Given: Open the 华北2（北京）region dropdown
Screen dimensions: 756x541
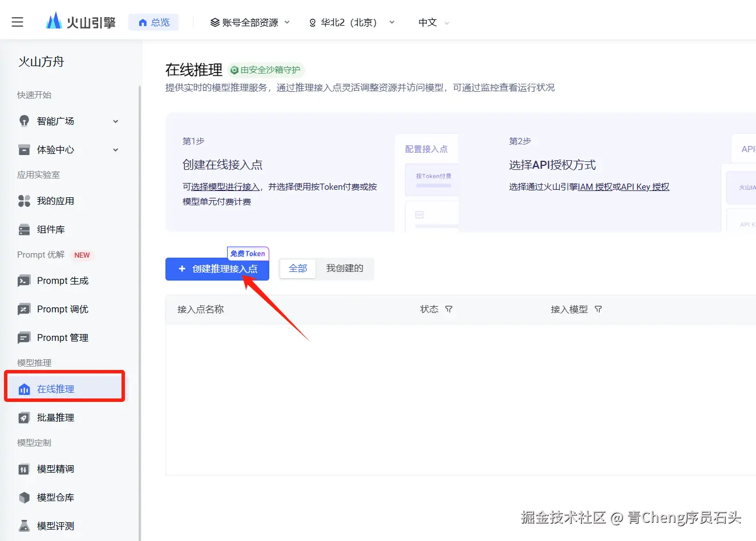Looking at the screenshot, I should coord(351,22).
